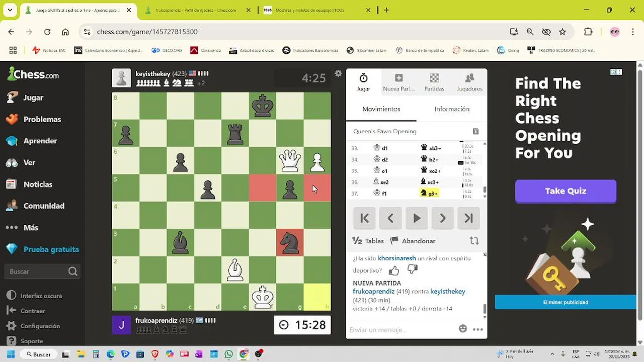Bookmark this page with the star icon
Image resolution: width=644 pixels, height=362 pixels.
click(x=562, y=32)
